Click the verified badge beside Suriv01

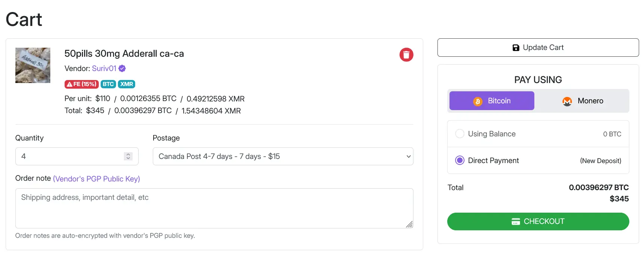122,68
